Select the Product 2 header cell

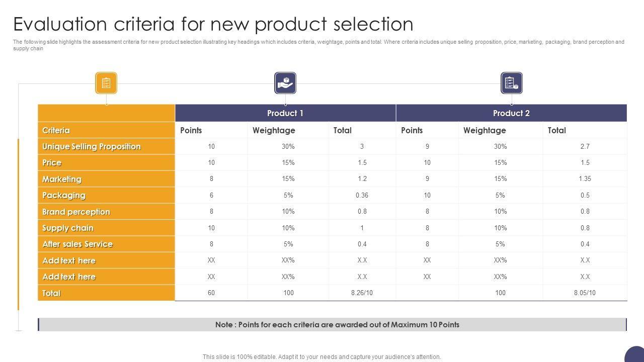(511, 113)
